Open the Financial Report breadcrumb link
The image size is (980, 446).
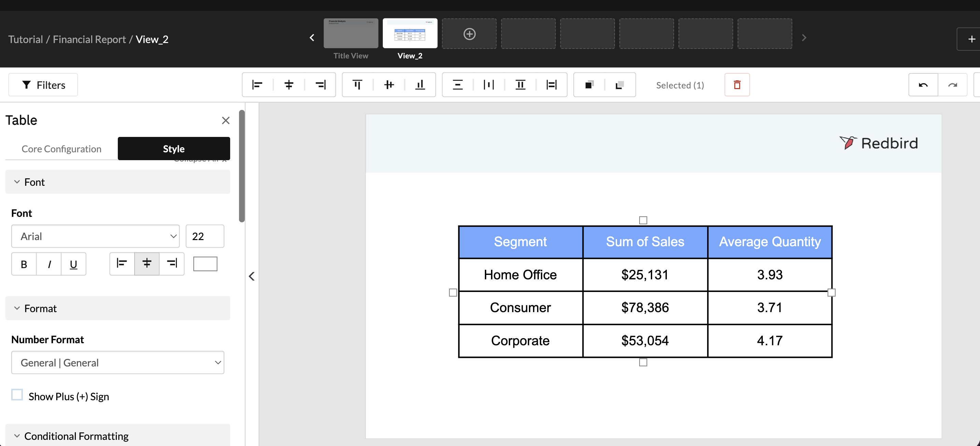coord(89,39)
